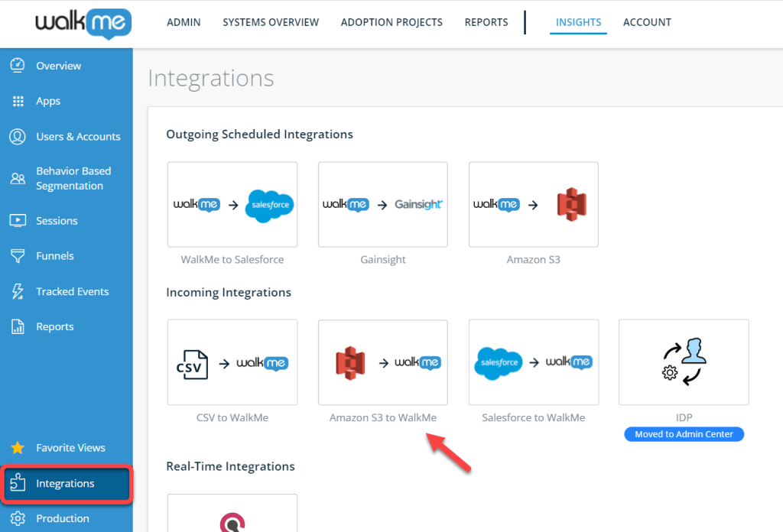Open the Systems Overview tab
Viewport: 783px width, 532px height.
pyautogui.click(x=271, y=22)
